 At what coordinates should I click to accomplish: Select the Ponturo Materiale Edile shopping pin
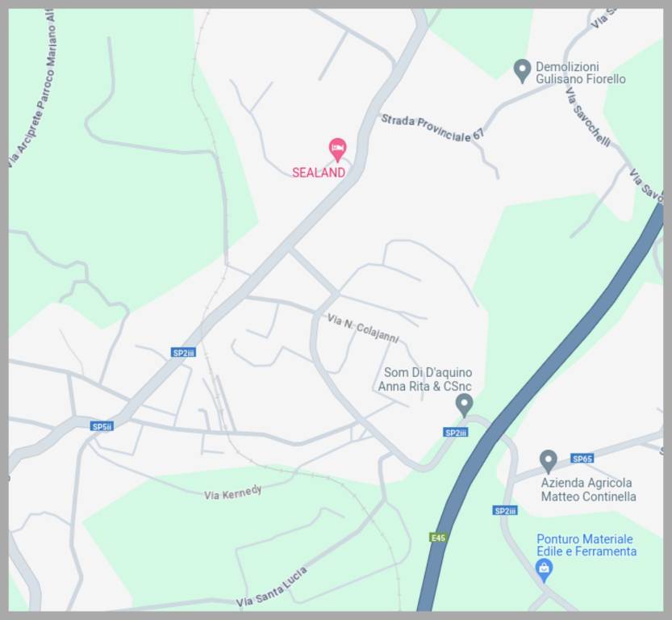coord(544,571)
